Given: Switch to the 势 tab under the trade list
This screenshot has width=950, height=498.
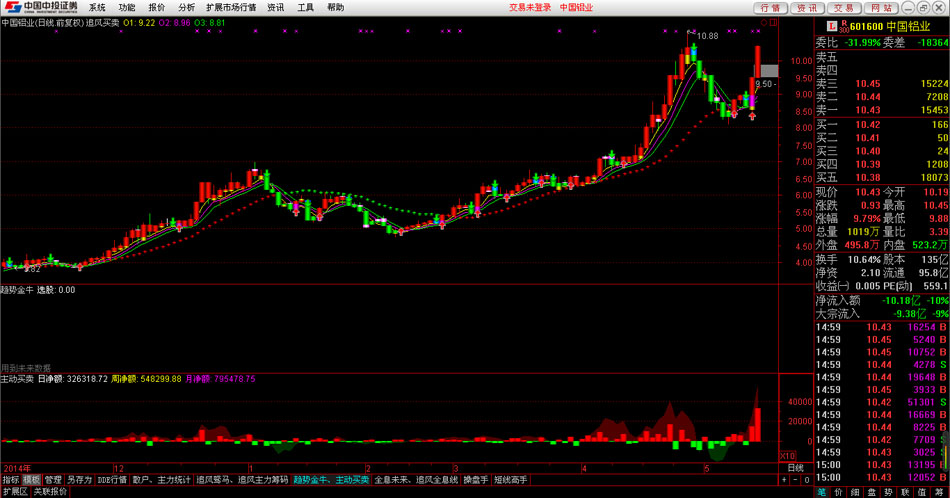Looking at the screenshot, I should tap(888, 492).
